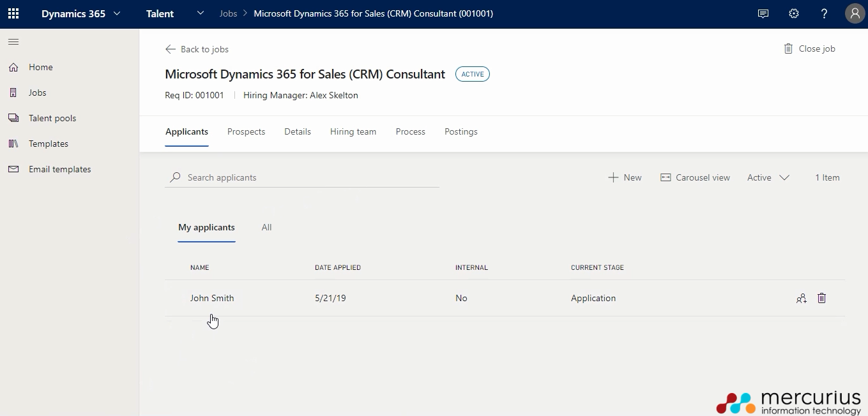This screenshot has height=416, width=868.
Task: Click the Home house icon
Action: [x=13, y=67]
